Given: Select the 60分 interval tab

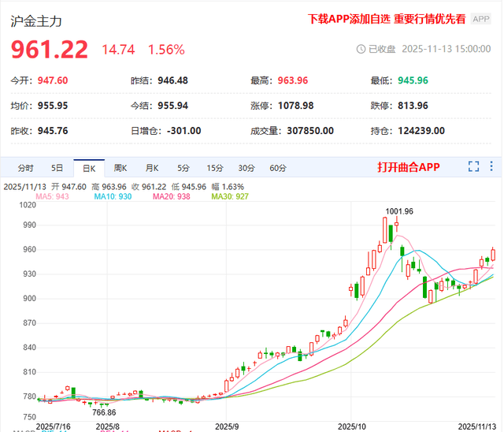Looking at the screenshot, I should pos(278,168).
